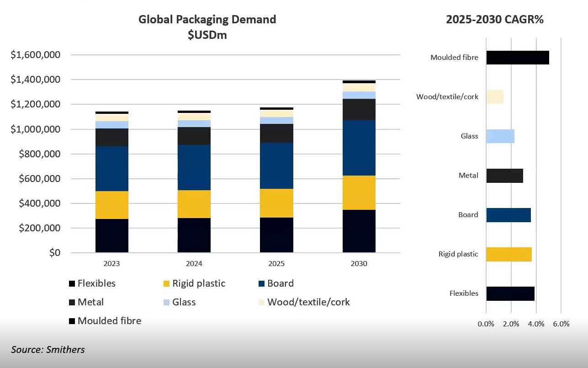The width and height of the screenshot is (588, 368).
Task: Click the Flexibles legend color swatch
Action: pos(72,284)
